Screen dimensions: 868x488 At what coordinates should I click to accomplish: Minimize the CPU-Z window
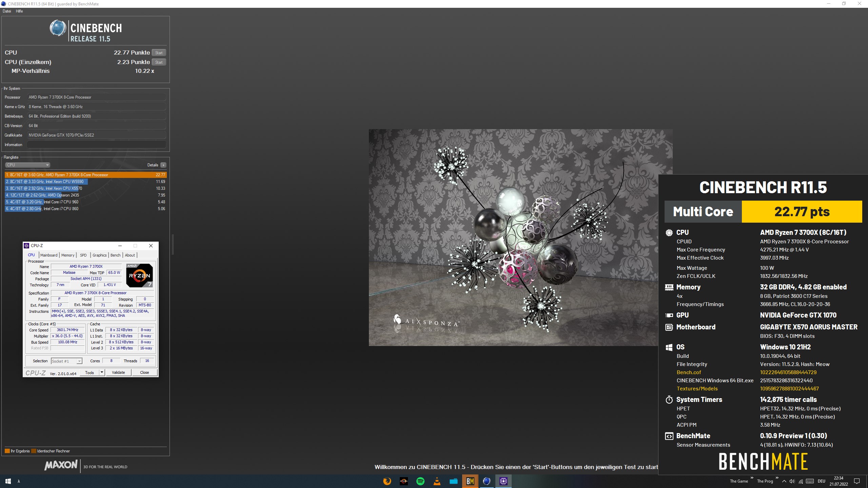[120, 246]
